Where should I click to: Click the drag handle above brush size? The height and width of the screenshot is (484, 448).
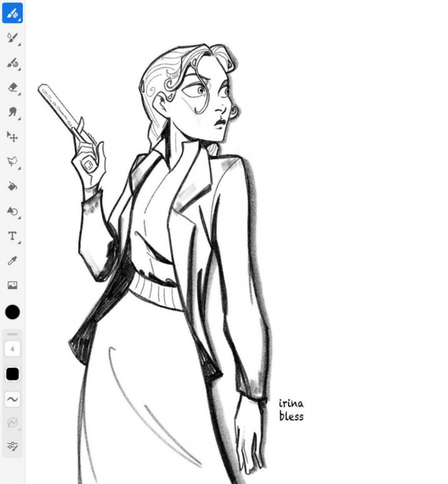click(12, 335)
